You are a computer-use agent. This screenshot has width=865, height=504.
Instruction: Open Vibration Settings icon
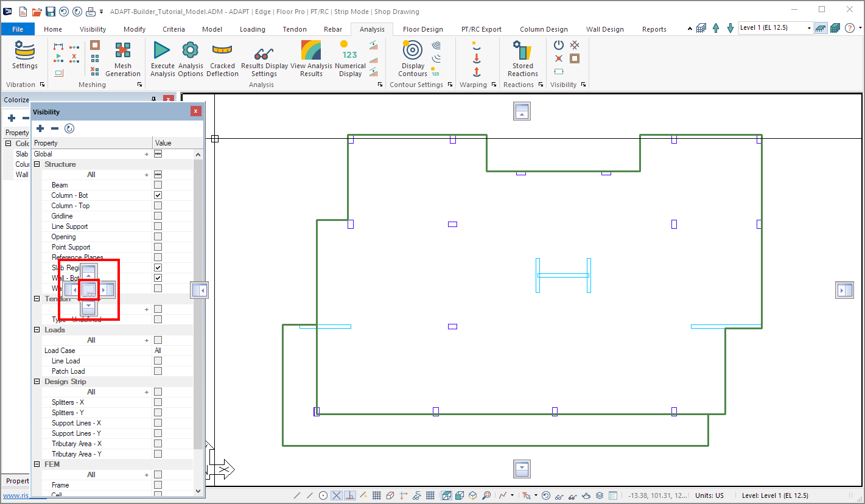[x=25, y=51]
